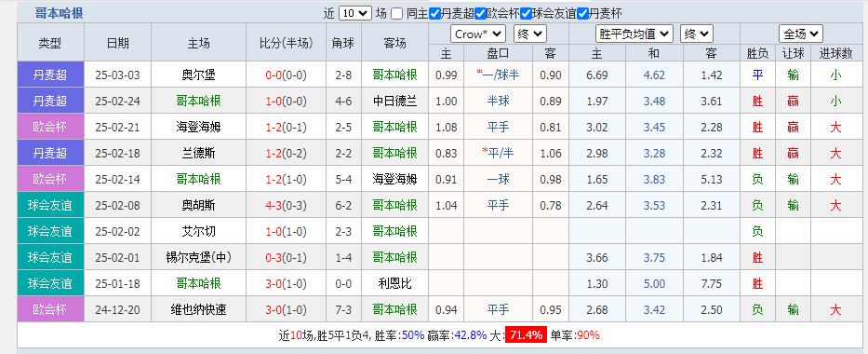Click the 7.75 away odds value
This screenshot has height=354, width=868.
coord(712,283)
